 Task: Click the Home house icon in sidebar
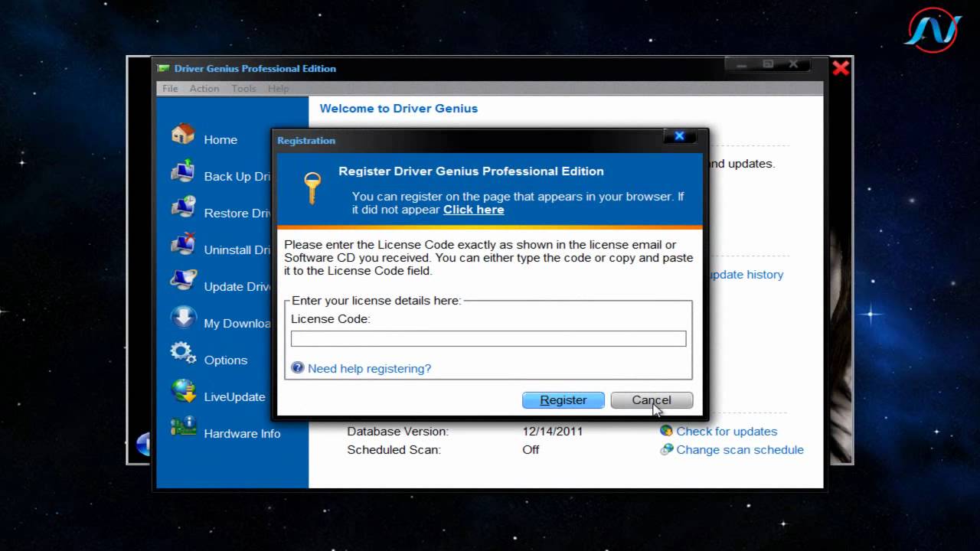point(183,134)
